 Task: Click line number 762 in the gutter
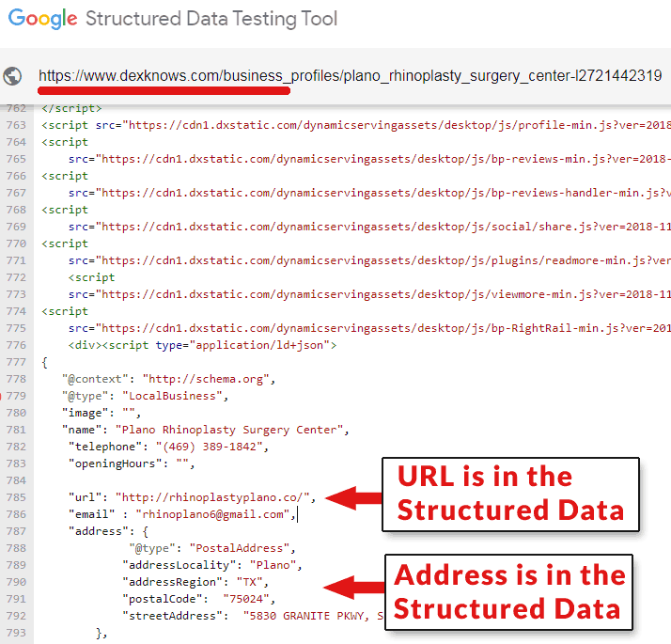click(16, 108)
